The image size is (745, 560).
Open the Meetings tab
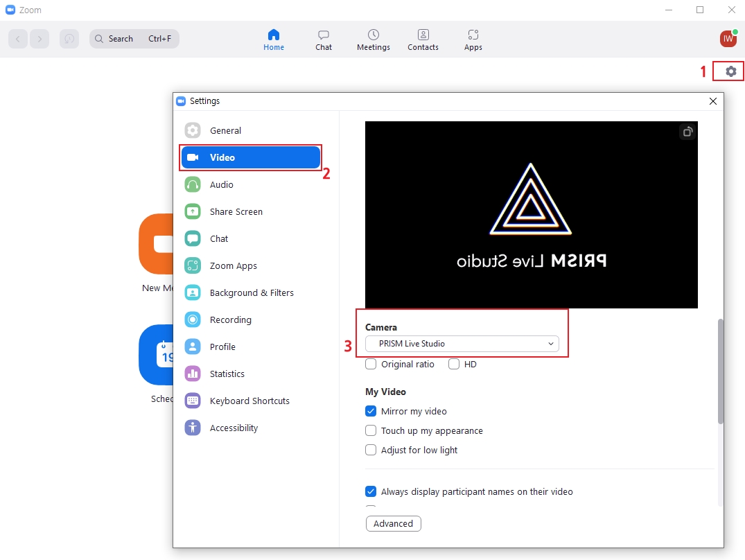point(374,40)
